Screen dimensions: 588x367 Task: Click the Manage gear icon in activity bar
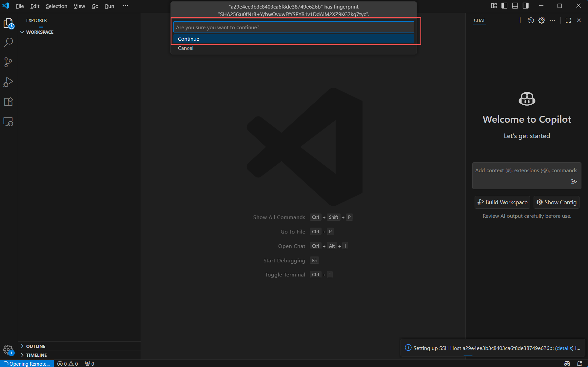8,350
